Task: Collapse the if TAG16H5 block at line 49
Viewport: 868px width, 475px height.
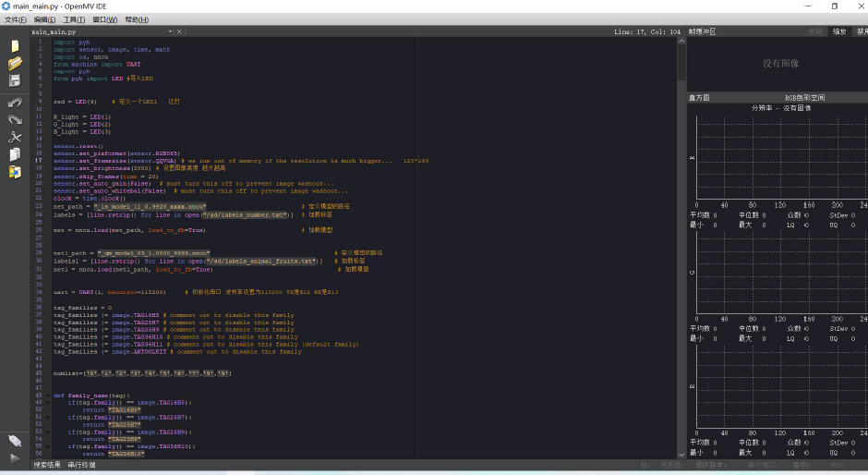Action: 48,403
